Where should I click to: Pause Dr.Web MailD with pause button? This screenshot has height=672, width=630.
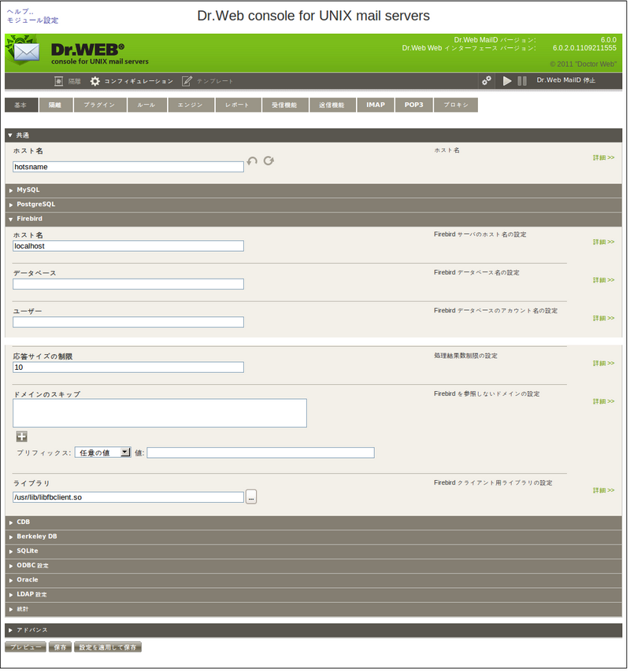(524, 81)
